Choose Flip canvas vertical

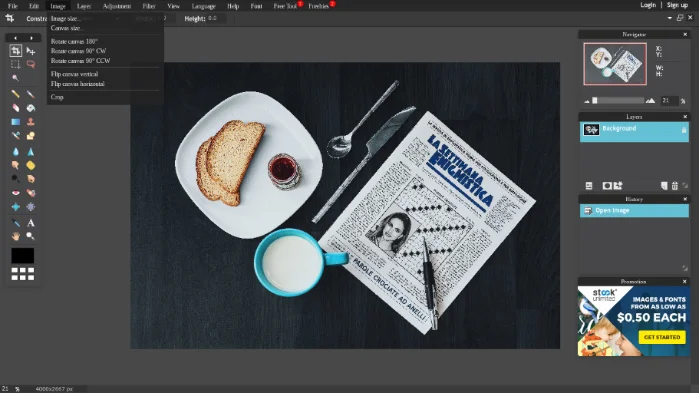pyautogui.click(x=74, y=74)
